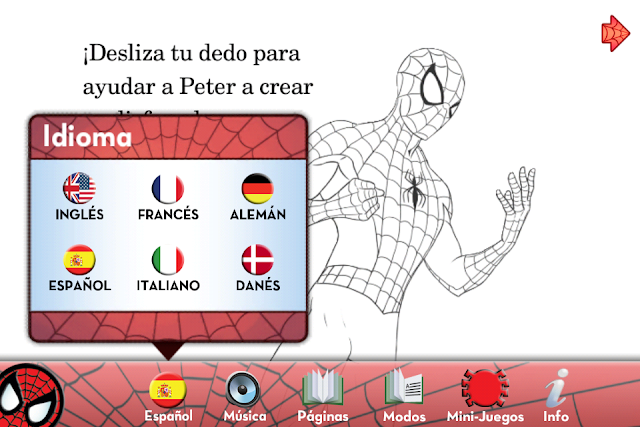Go to next page with red arrow
The width and height of the screenshot is (640, 427).
[x=616, y=33]
